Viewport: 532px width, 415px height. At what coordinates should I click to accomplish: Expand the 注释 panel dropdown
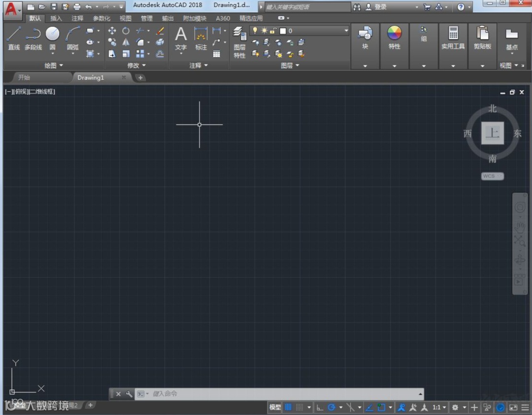coord(199,66)
